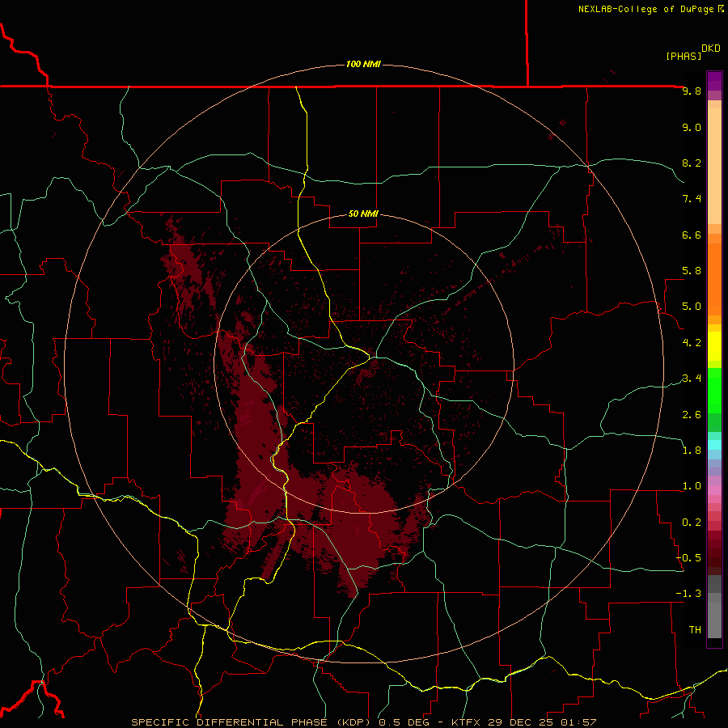
Task: Click the 7.4 scale value
Action: [x=692, y=199]
